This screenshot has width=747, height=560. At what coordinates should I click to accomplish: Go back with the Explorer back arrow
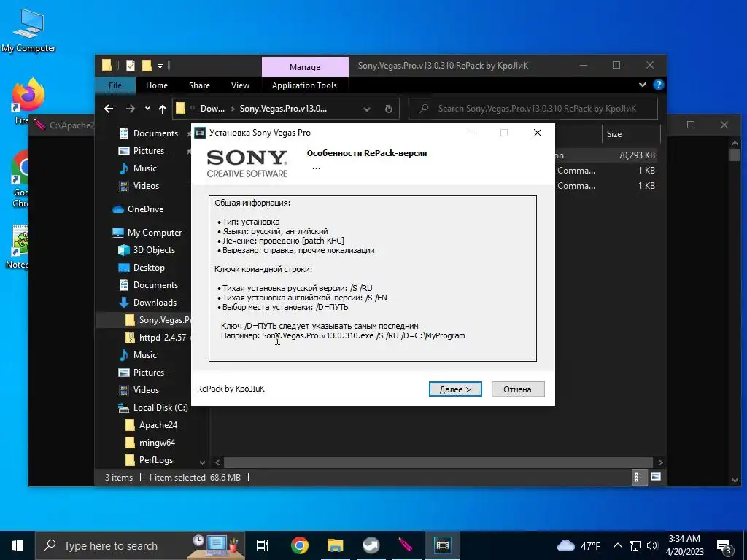pos(109,109)
